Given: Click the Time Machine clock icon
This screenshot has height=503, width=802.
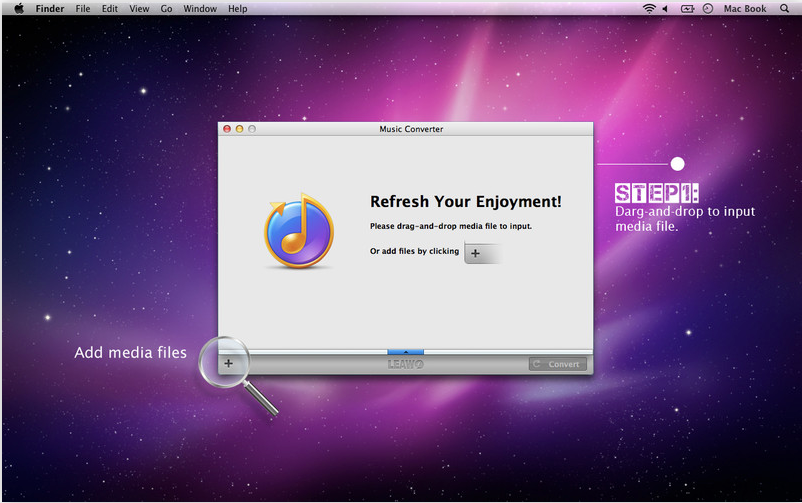Looking at the screenshot, I should (x=708, y=8).
